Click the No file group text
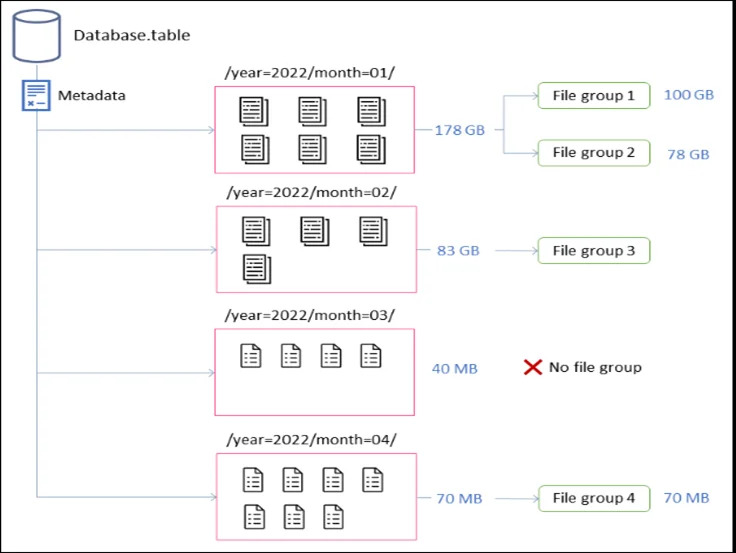 click(595, 367)
